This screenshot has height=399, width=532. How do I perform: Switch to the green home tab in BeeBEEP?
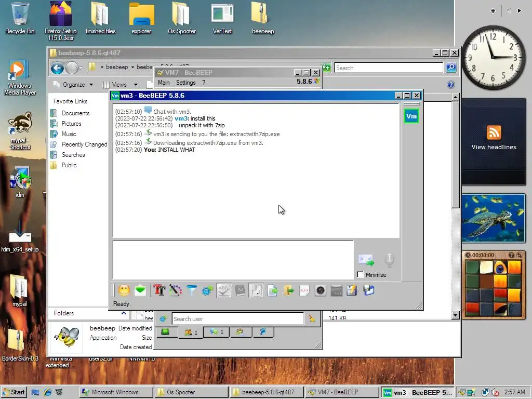(x=166, y=332)
